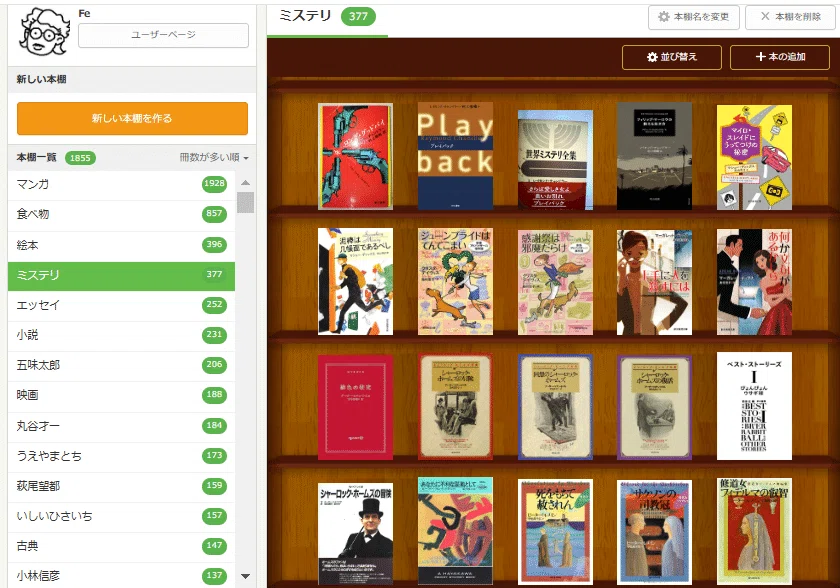Open the 感謝祭は邪魔だらけ book cover
Viewport: 840px width, 588px height.
tap(555, 283)
